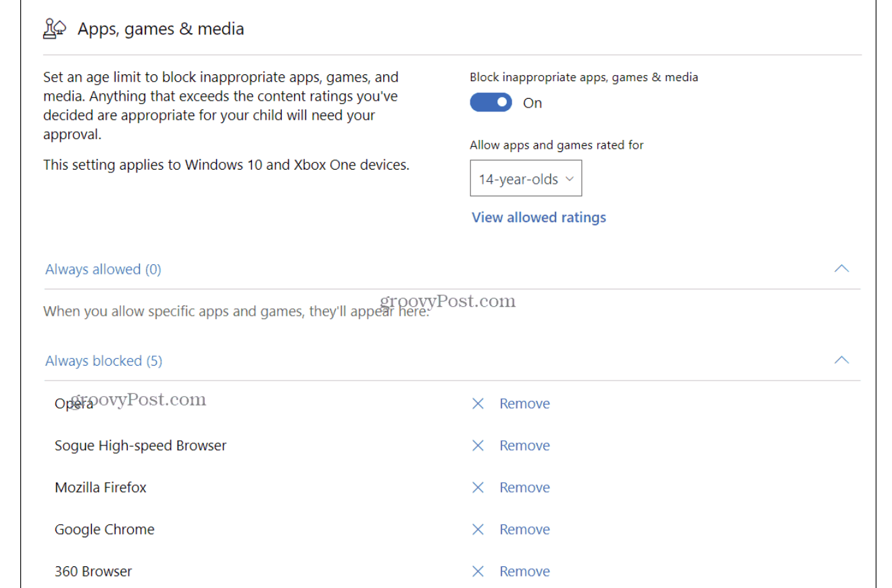Select the Sogue High-speed Browser entry text
892x588 pixels.
[141, 445]
